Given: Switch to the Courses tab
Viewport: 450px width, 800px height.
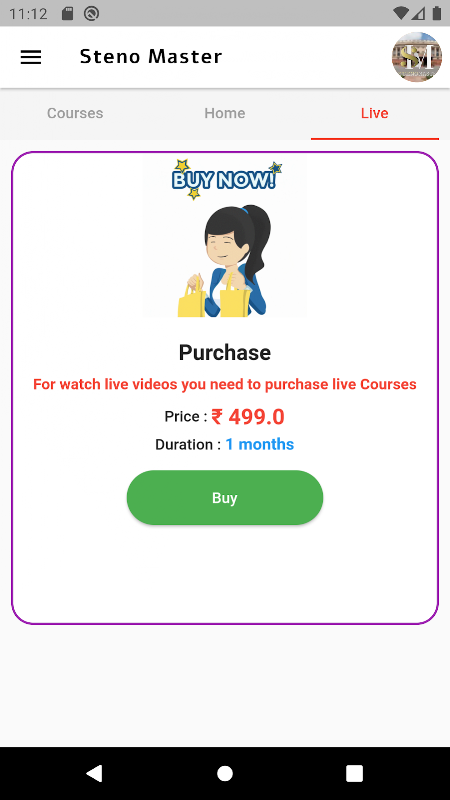Looking at the screenshot, I should 75,113.
